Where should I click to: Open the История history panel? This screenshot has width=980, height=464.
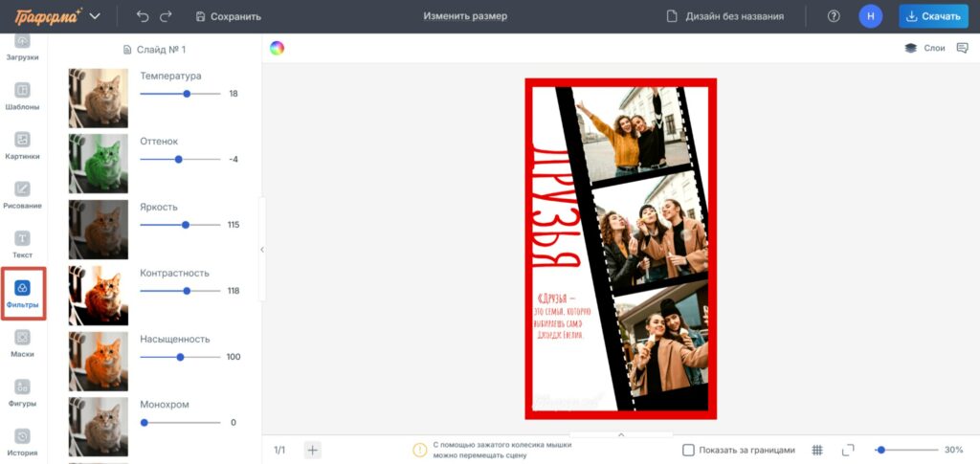click(23, 443)
